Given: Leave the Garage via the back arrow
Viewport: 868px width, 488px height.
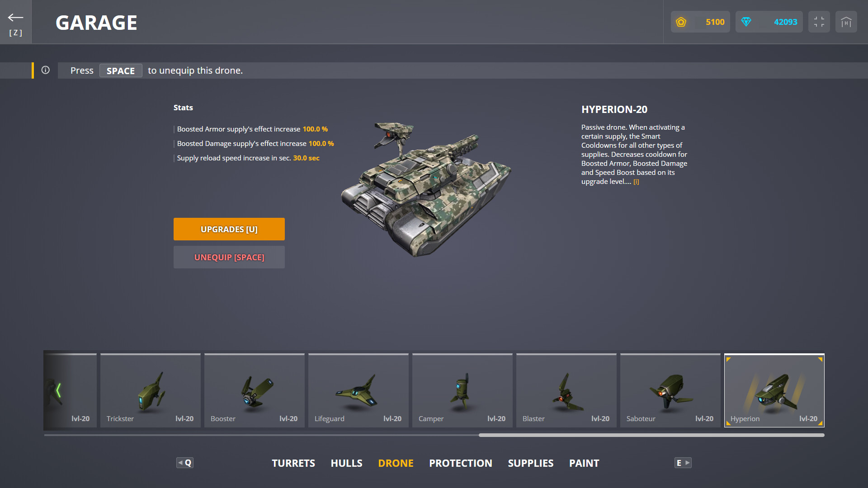Looking at the screenshot, I should click(x=15, y=18).
